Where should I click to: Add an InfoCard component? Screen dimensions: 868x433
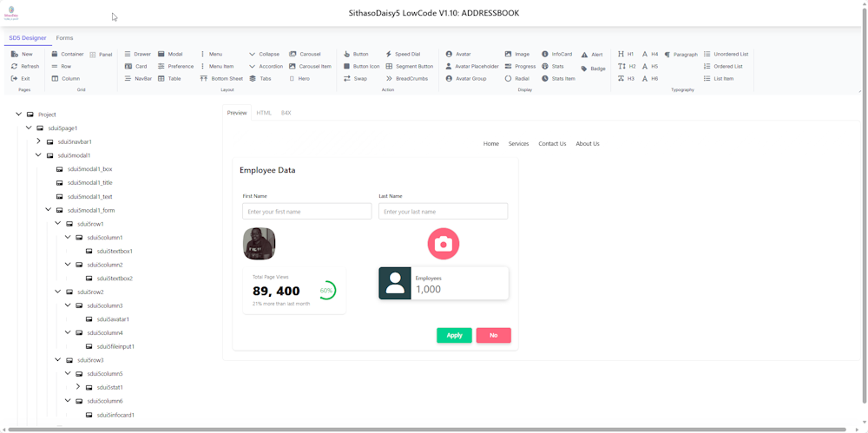tap(556, 55)
